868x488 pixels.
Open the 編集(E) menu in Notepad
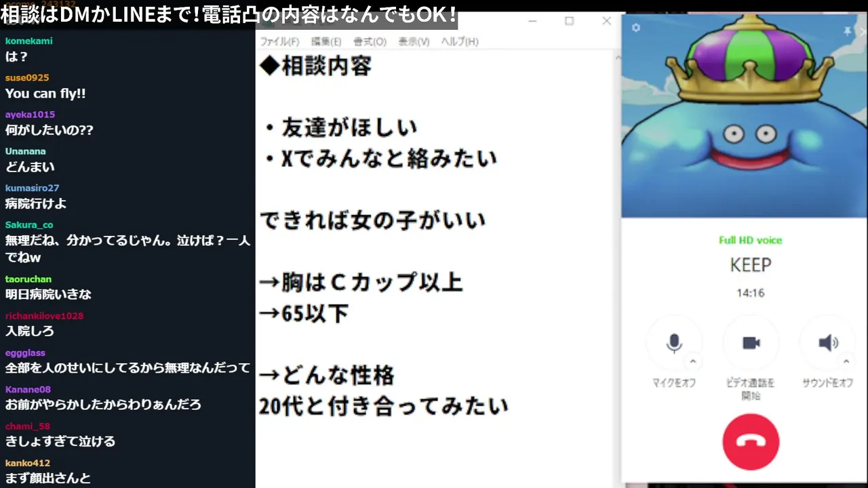tap(326, 41)
